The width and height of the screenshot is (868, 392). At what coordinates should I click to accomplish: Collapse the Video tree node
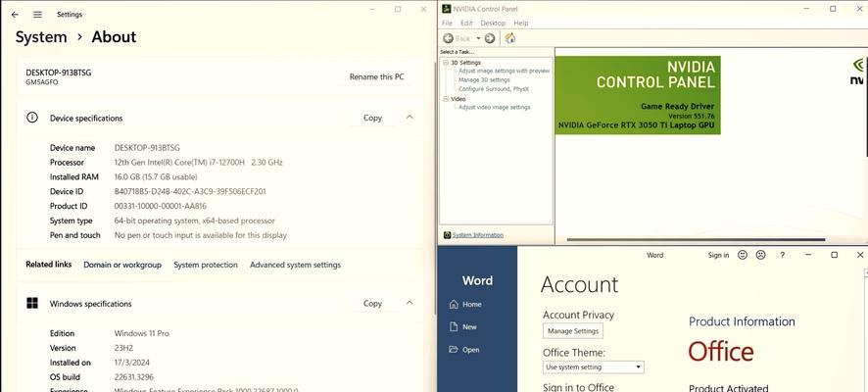point(446,99)
